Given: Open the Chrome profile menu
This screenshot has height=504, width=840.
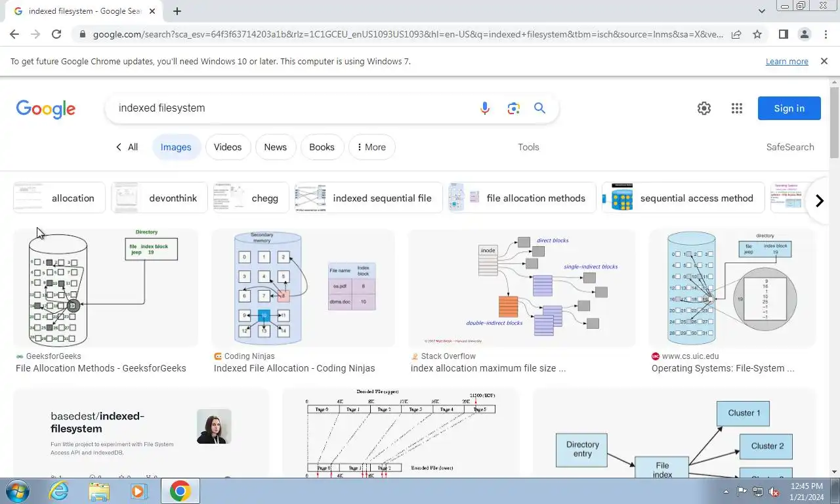Looking at the screenshot, I should click(x=805, y=35).
